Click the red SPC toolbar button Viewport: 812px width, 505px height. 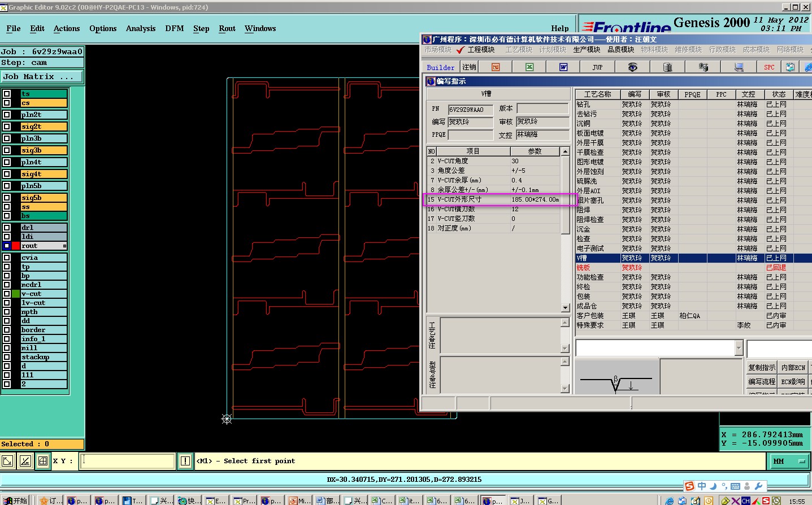pyautogui.click(x=769, y=67)
